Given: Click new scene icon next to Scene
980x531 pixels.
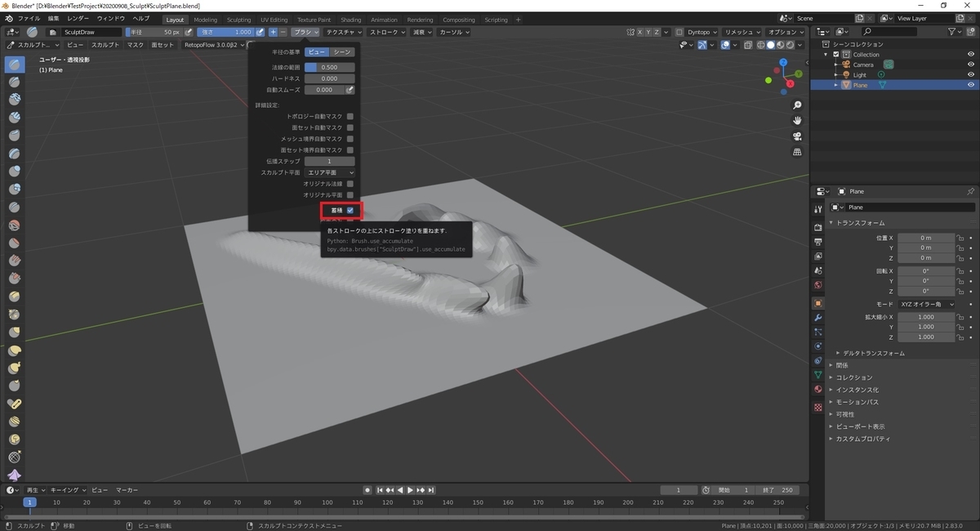Looking at the screenshot, I should click(861, 18).
